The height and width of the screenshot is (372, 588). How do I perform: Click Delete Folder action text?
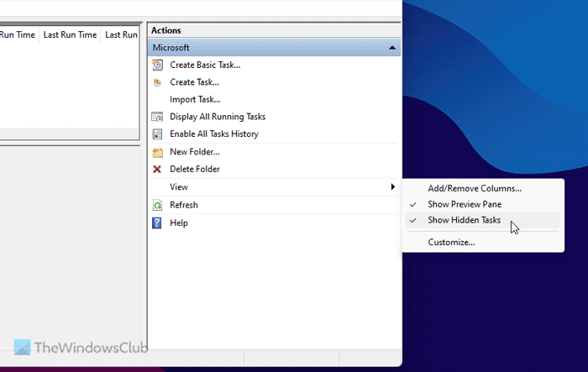pyautogui.click(x=195, y=169)
